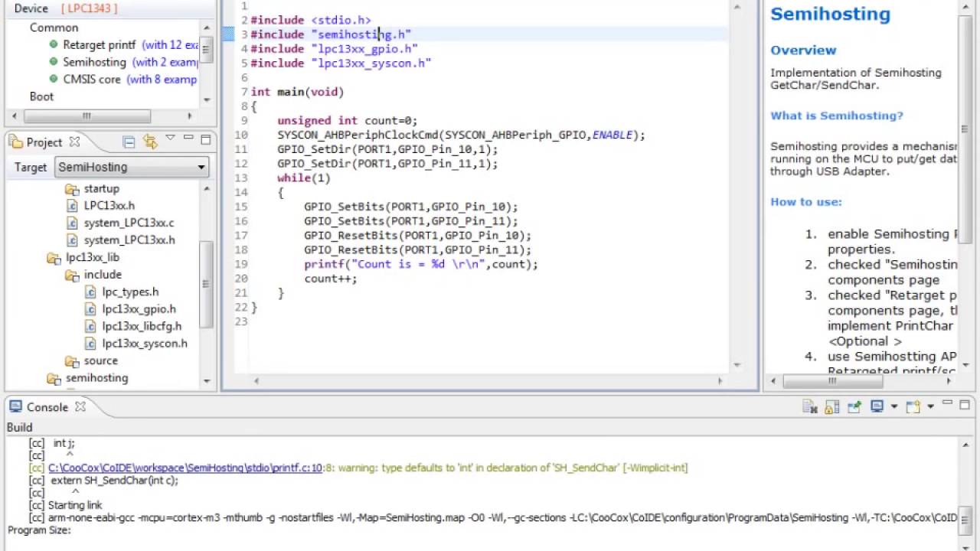Click the green dot beside Semihosting
The width and height of the screenshot is (980, 551).
53,61
